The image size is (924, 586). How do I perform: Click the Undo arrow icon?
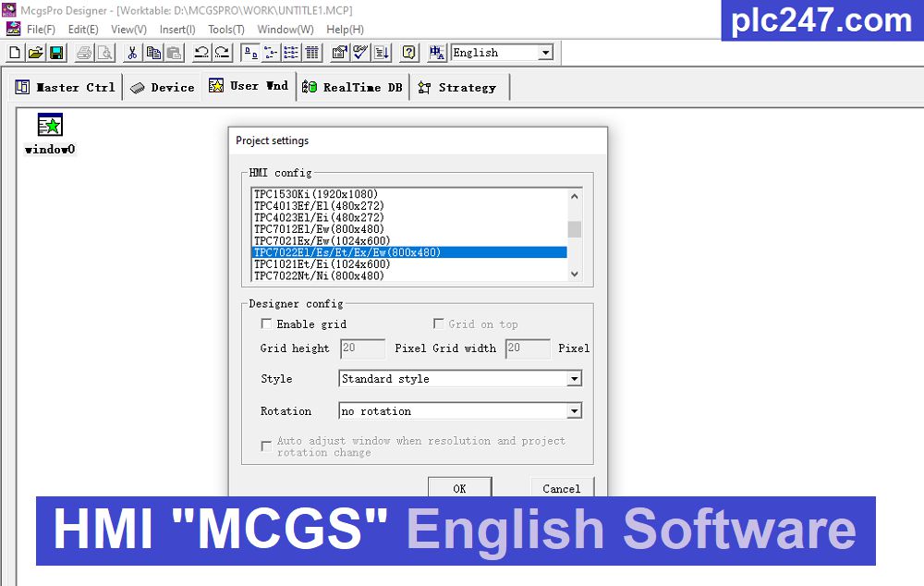pos(201,53)
